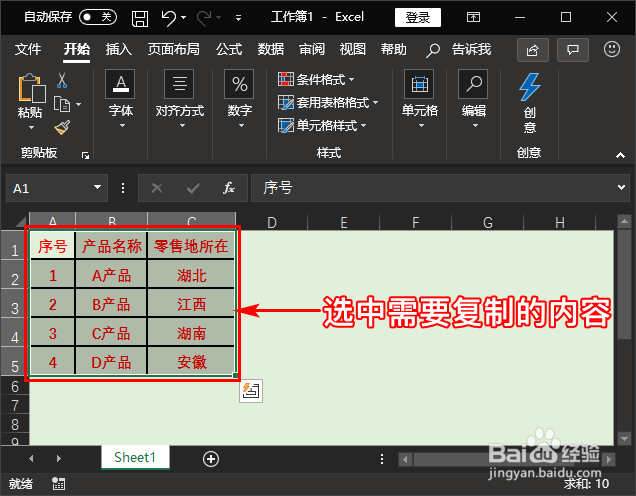This screenshot has width=636, height=496.
Task: Click the Share icon button
Action: tap(533, 50)
